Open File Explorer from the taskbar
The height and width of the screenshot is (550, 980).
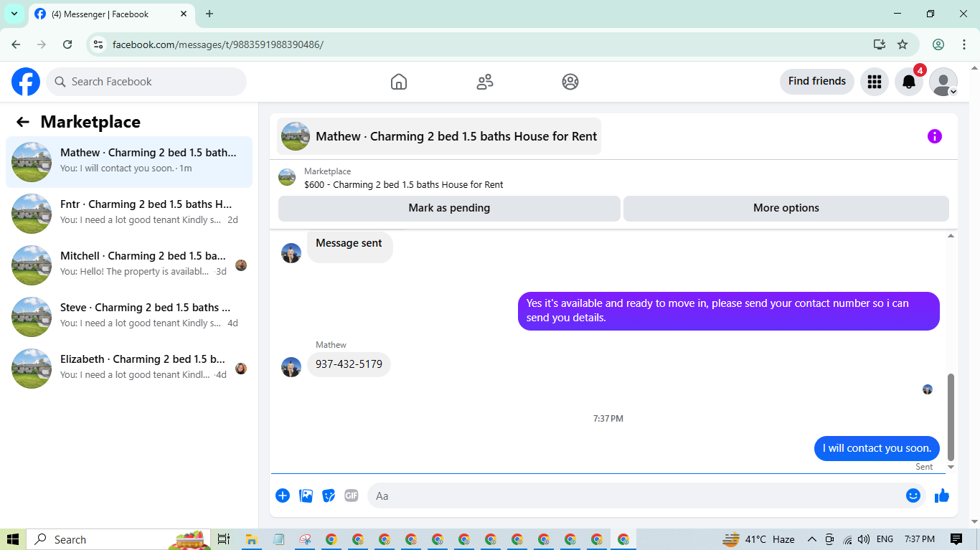click(x=252, y=539)
